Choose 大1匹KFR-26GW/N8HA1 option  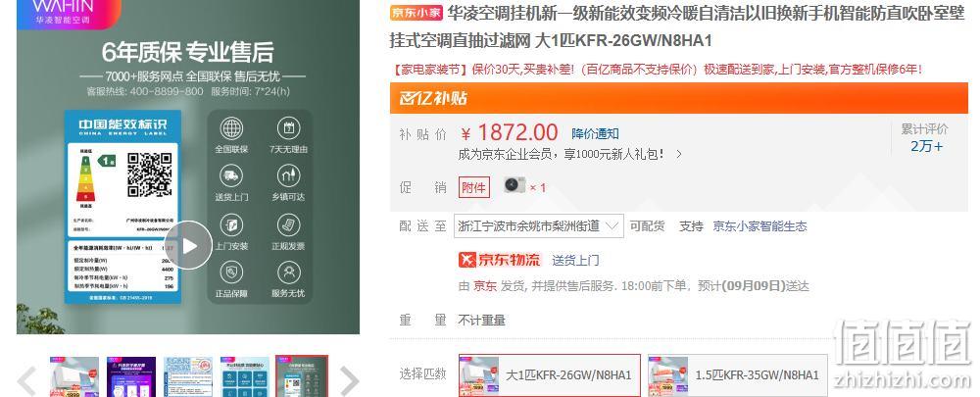550,375
